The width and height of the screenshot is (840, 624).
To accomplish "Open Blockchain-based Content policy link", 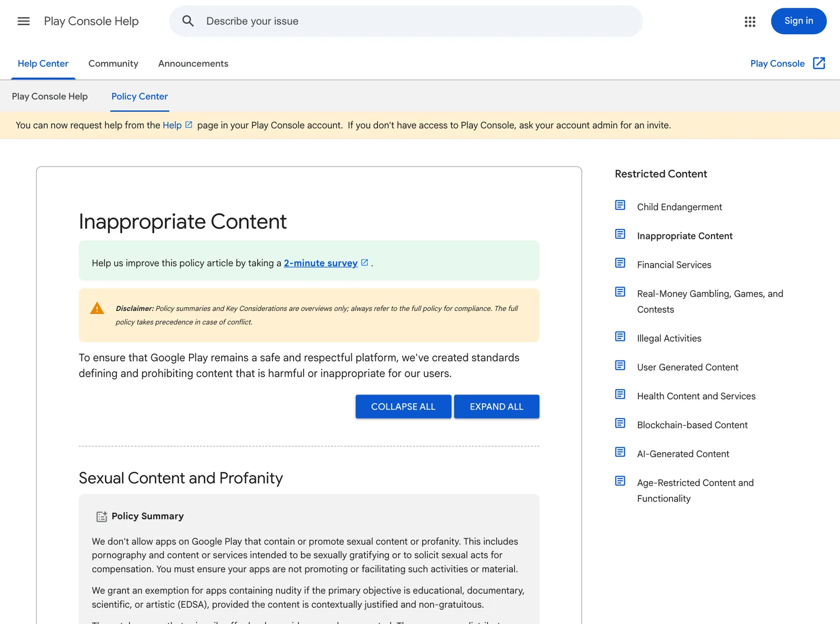I will pos(692,425).
